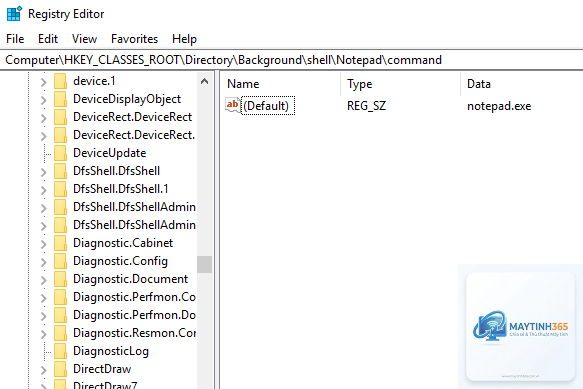Click the folder icon next to Diagnostic.Perfmon.Co

(x=60, y=297)
